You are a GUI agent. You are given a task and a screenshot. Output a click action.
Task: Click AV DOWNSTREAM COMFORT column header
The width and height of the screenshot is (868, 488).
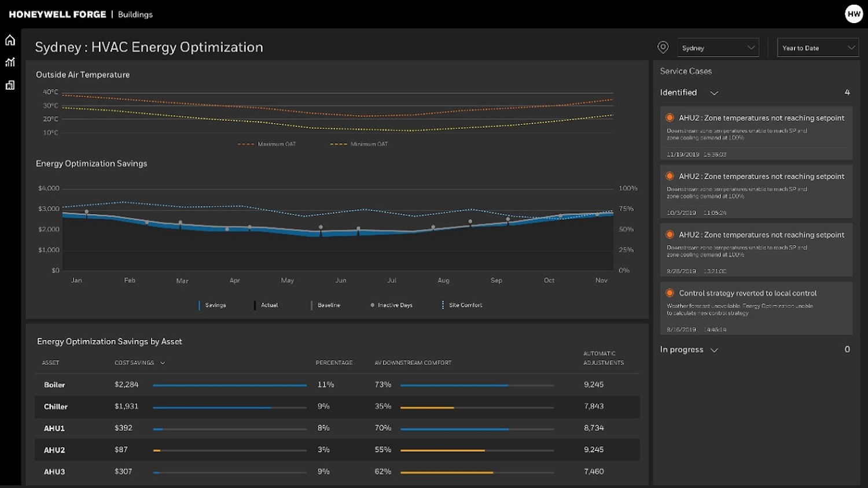(413, 363)
